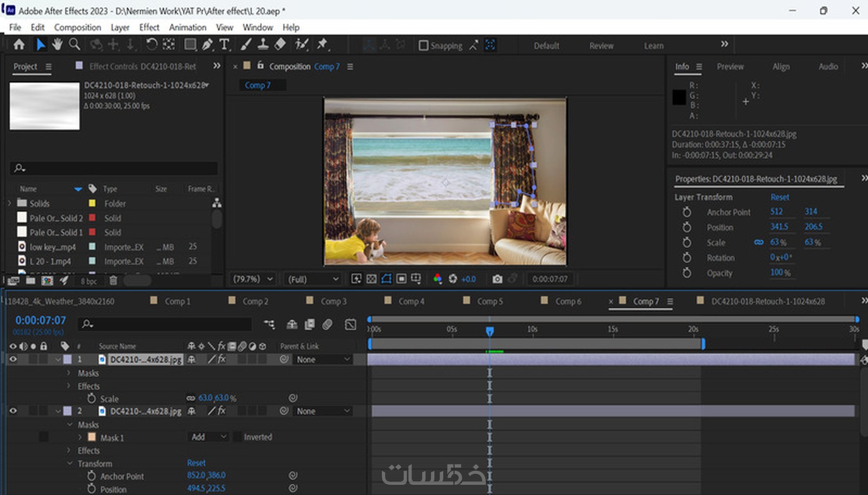Delete selected project item with trash icon
The height and width of the screenshot is (495, 868).
point(113,281)
